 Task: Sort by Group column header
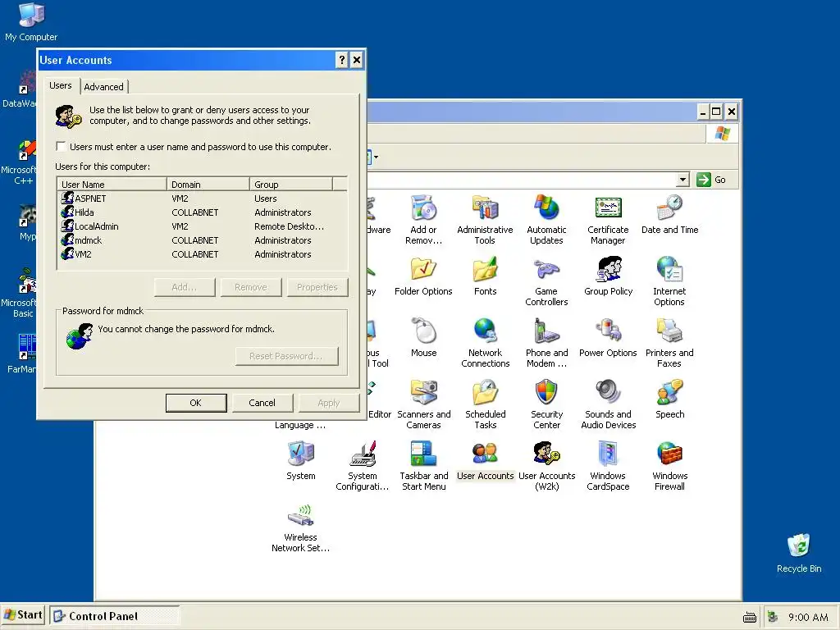point(291,185)
